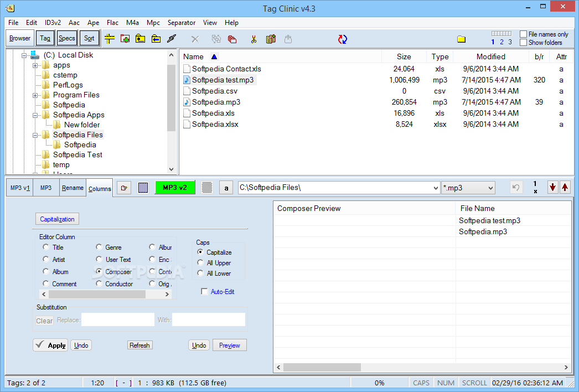Click the scissors cut icon
The height and width of the screenshot is (392, 579).
[254, 39]
